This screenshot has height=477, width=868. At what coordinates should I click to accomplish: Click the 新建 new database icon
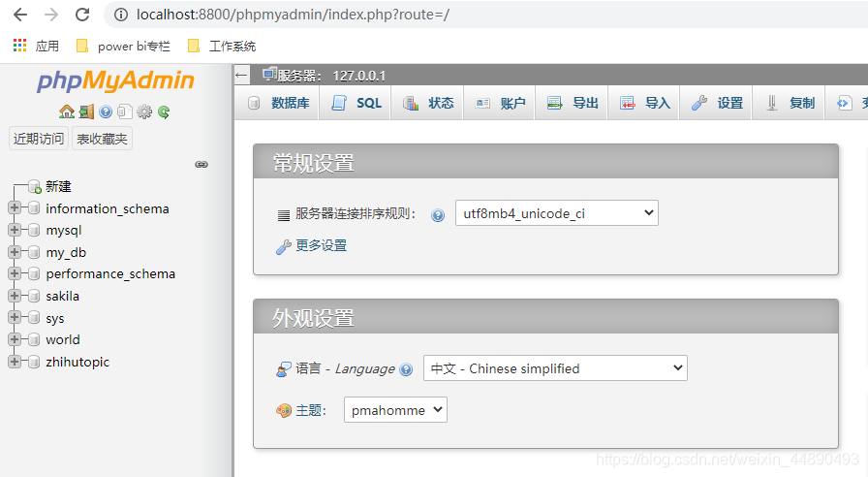coord(35,187)
